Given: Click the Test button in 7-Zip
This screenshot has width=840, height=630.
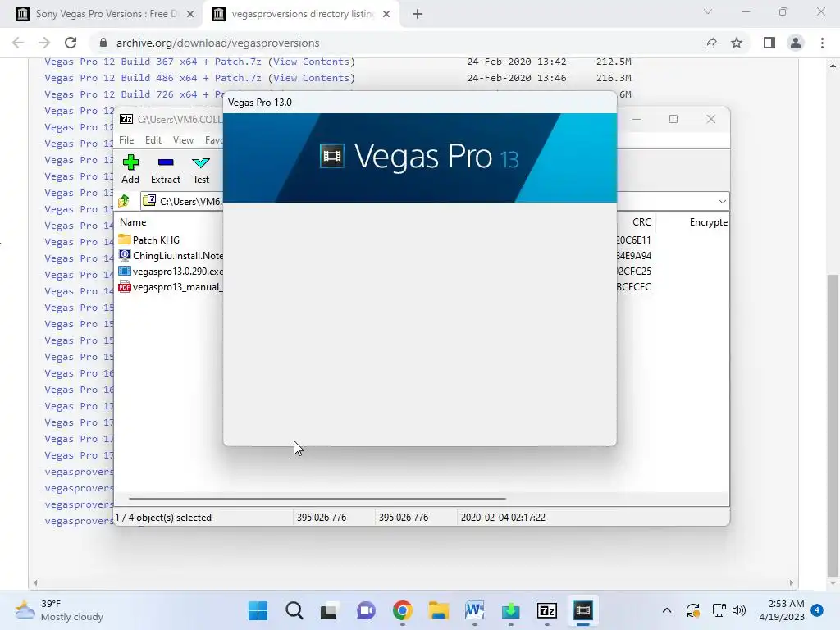Looking at the screenshot, I should (x=201, y=169).
